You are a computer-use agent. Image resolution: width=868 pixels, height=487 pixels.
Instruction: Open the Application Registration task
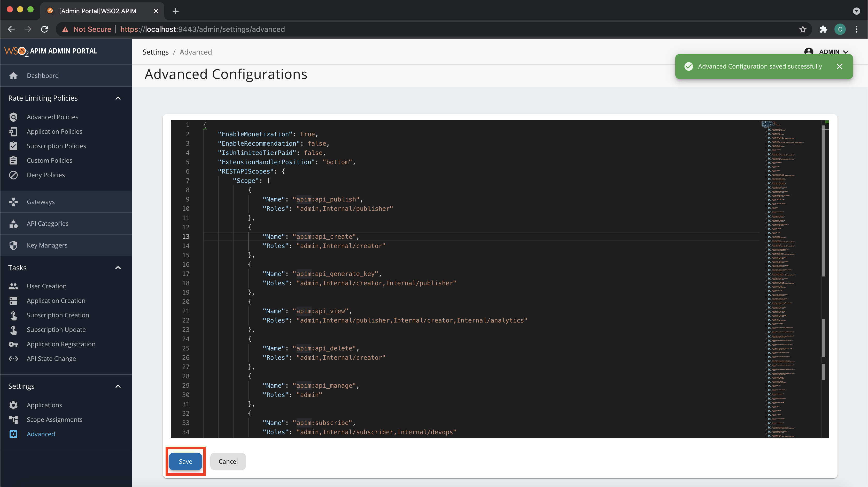tap(61, 344)
